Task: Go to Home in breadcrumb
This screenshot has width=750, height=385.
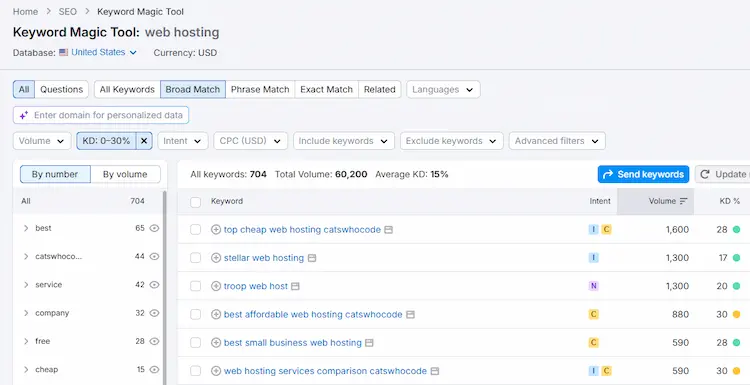Action: tap(25, 11)
